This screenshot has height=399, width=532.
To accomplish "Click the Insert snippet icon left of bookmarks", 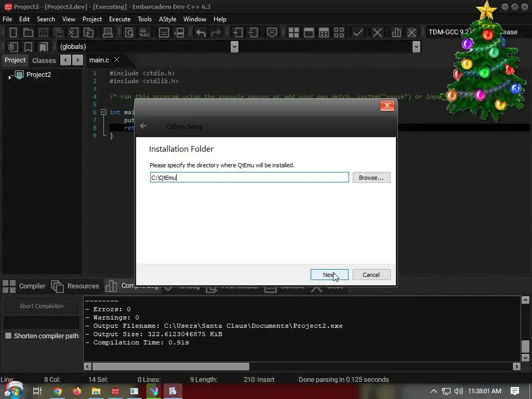I will [x=13, y=47].
